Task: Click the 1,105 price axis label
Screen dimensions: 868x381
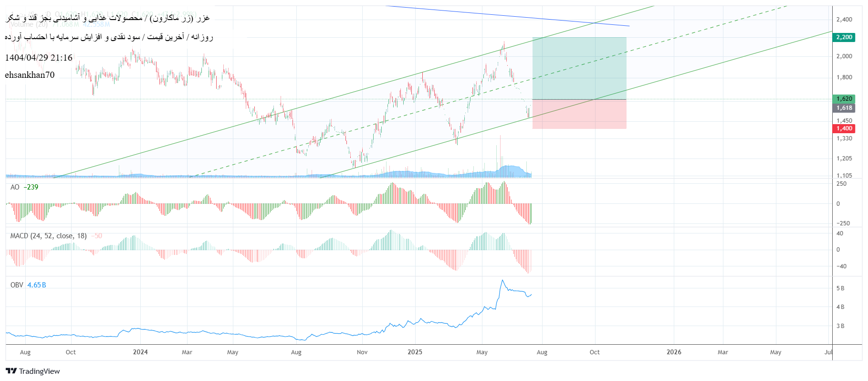Action: (x=844, y=175)
